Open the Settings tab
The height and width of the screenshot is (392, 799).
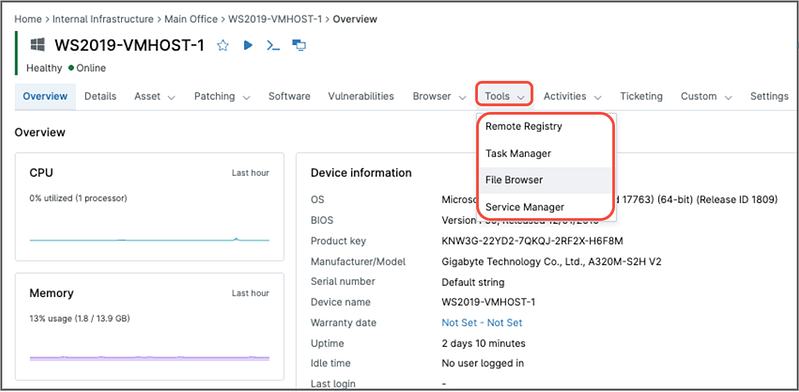click(769, 96)
